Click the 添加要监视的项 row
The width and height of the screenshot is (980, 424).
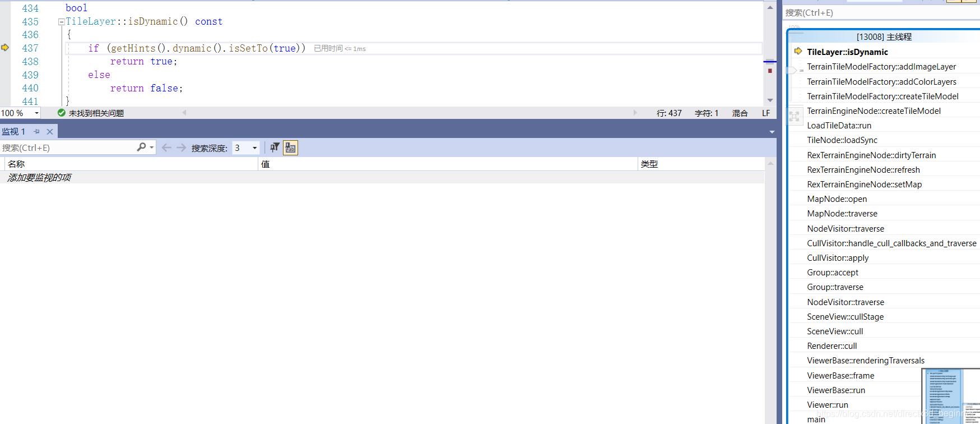(x=382, y=177)
